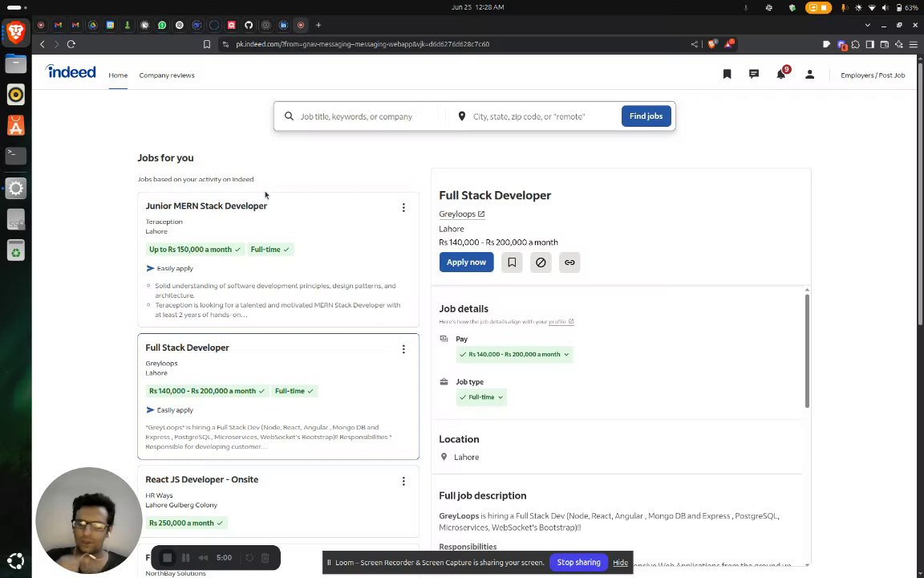Expand the Full-time job type dropdown
Image resolution: width=924 pixels, height=578 pixels.
(481, 397)
